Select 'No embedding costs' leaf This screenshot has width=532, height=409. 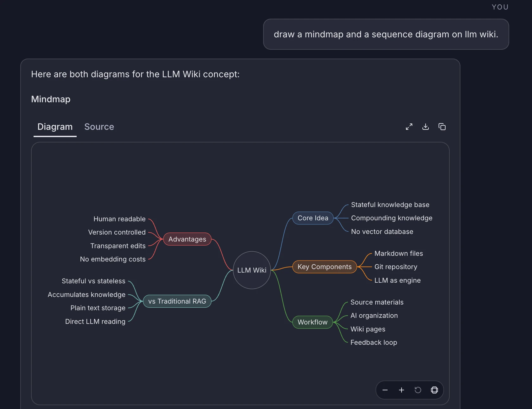(x=113, y=259)
